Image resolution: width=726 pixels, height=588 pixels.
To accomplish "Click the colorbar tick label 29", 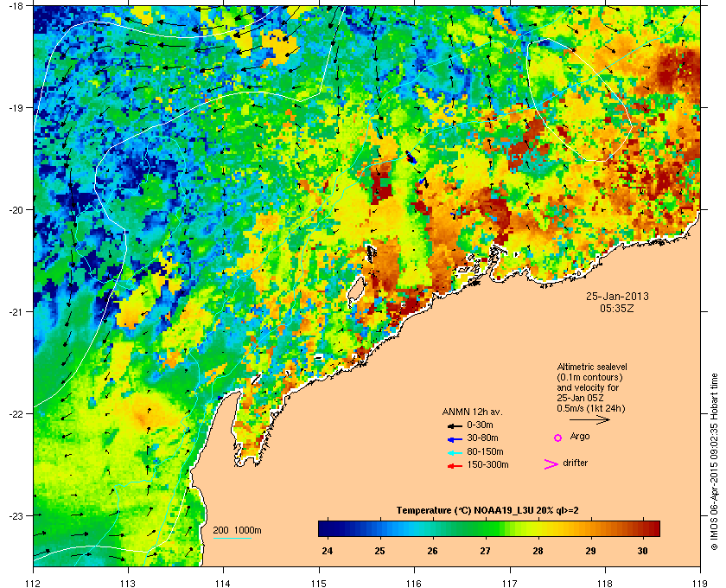I will coord(590,551).
